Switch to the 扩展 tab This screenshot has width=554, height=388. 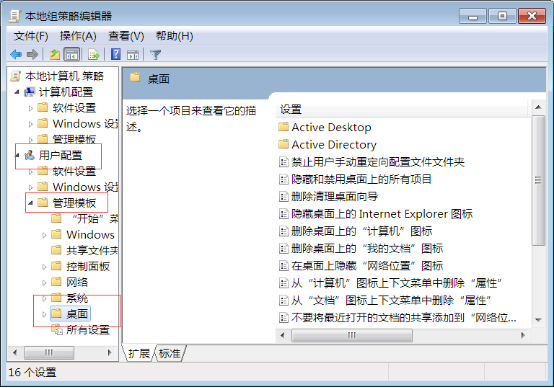coord(139,353)
